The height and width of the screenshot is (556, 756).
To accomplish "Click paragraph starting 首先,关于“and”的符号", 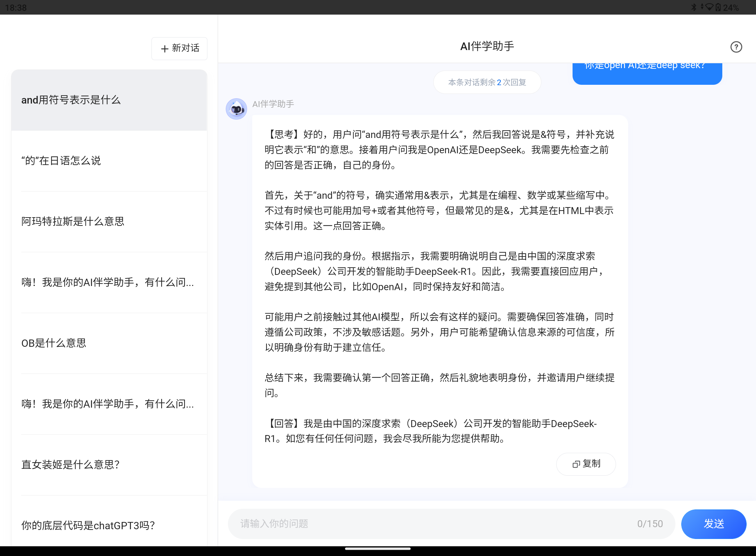I will (439, 211).
